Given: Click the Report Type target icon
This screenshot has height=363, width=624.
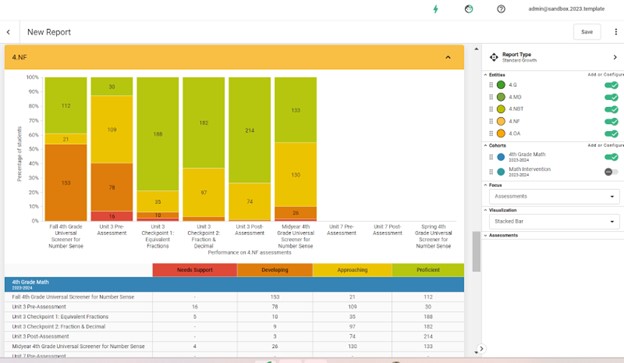Looking at the screenshot, I should [494, 57].
